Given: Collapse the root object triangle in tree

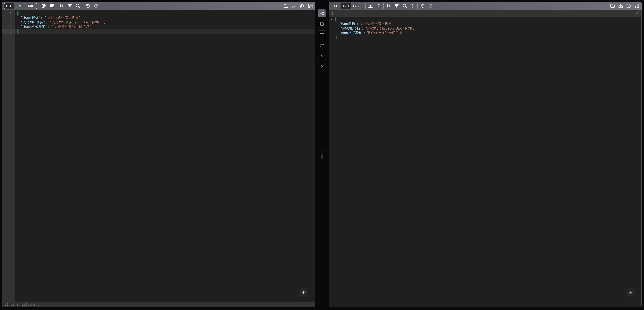Looking at the screenshot, I should (x=332, y=19).
